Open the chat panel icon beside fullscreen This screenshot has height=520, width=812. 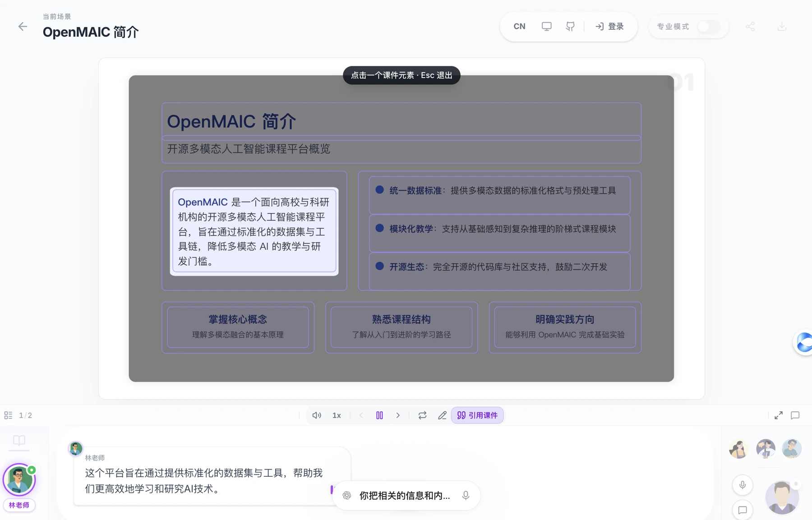[x=795, y=415]
